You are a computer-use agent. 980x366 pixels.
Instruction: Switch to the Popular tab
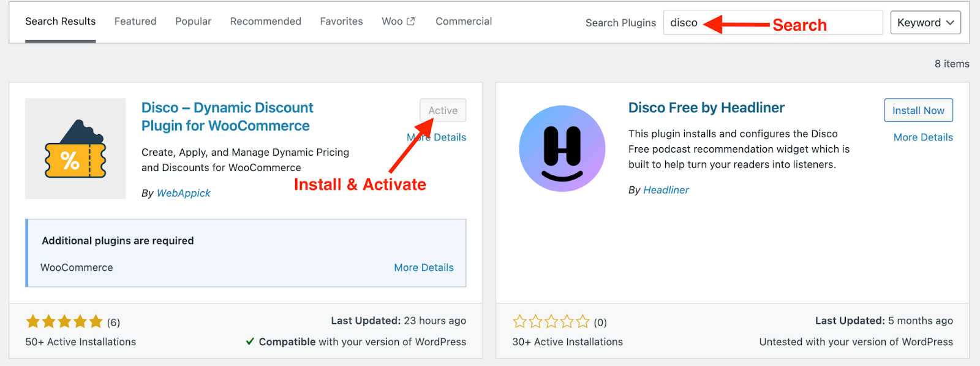pos(193,21)
